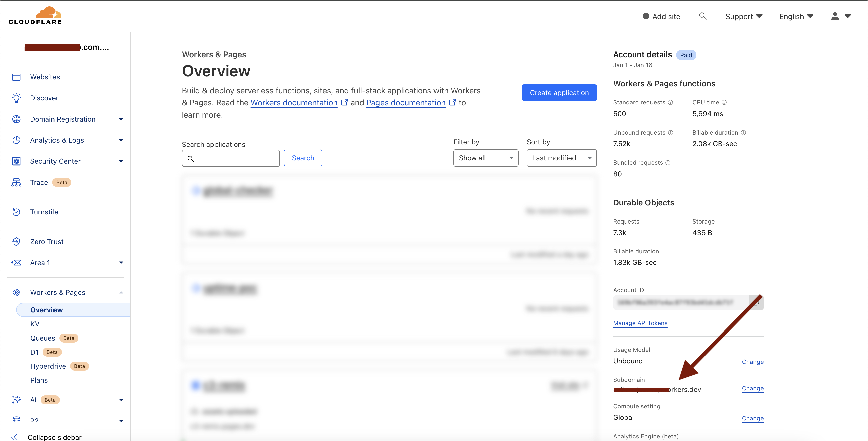Click Add site text
The width and height of the screenshot is (868, 441).
click(666, 17)
